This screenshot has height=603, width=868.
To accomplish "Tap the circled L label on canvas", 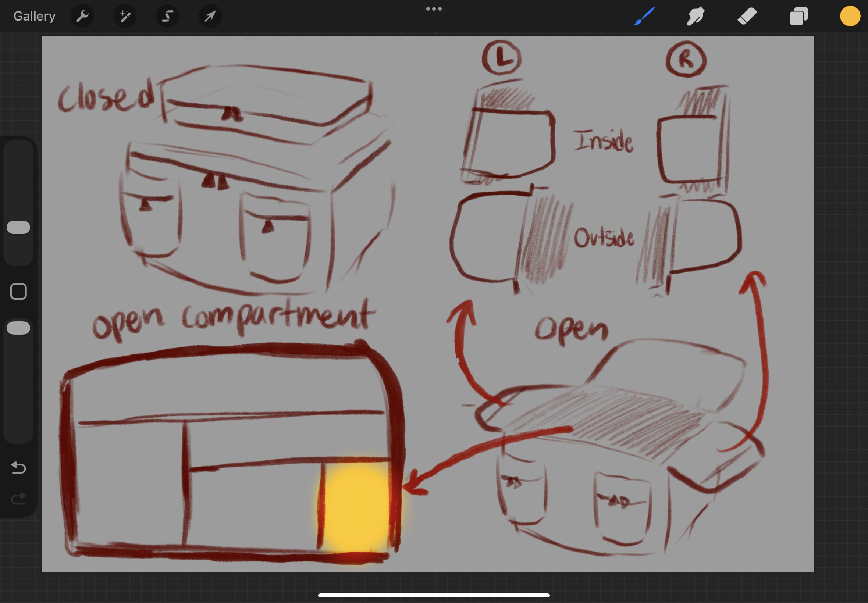I will [501, 58].
